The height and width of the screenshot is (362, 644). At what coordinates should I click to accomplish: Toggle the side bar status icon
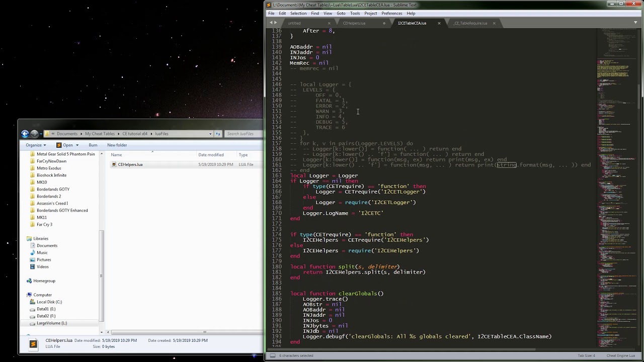(x=272, y=355)
